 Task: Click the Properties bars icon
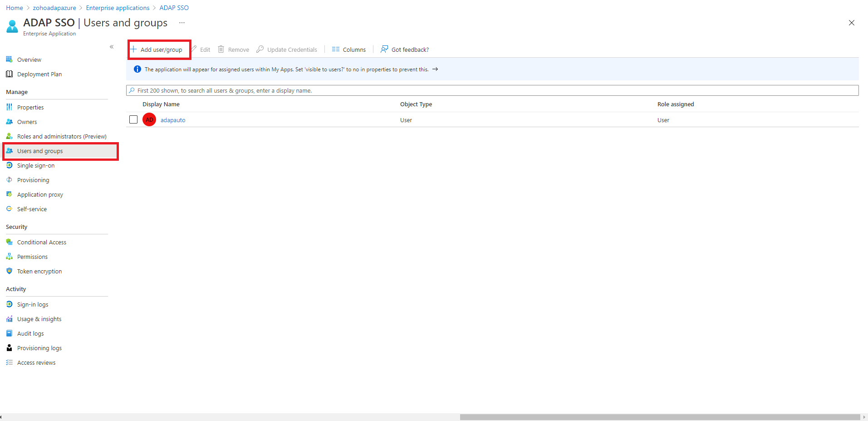tap(9, 107)
